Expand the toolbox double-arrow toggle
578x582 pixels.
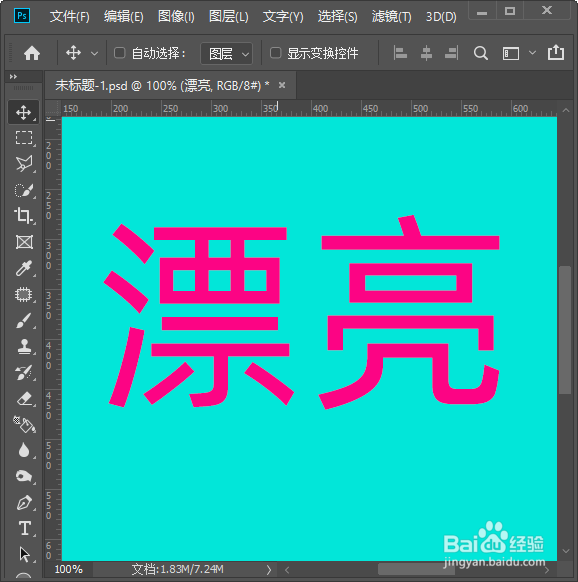point(13,76)
